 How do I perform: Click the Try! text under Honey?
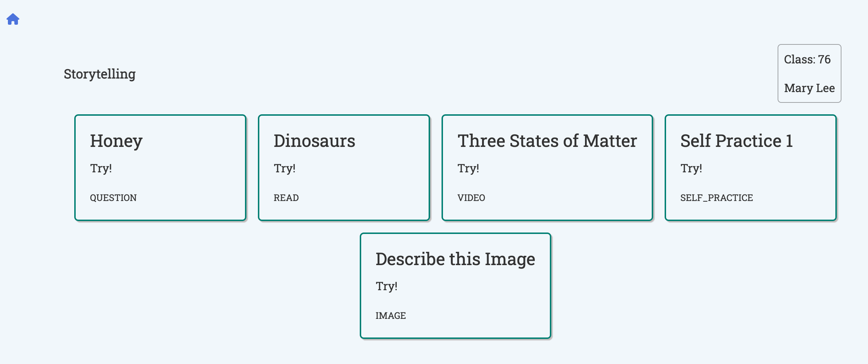(101, 168)
